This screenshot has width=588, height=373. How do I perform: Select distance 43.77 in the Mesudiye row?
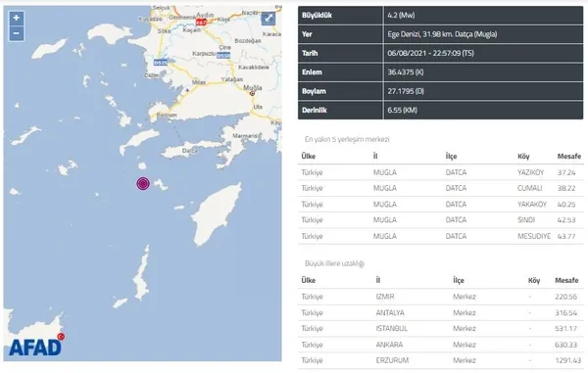[566, 236]
